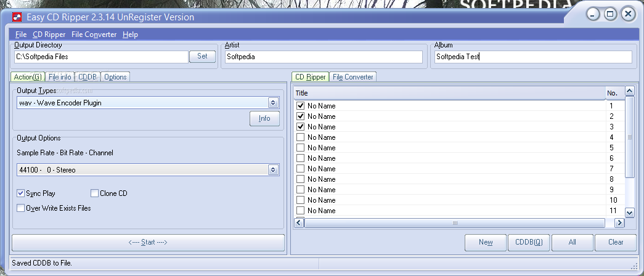Switch to the Action(G) tab
This screenshot has height=276, width=644.
click(x=28, y=77)
